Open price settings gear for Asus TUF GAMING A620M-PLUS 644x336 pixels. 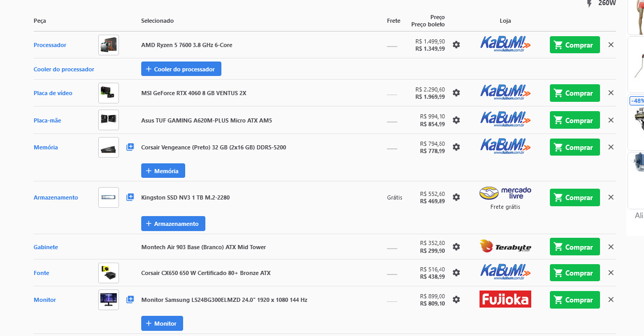[456, 120]
